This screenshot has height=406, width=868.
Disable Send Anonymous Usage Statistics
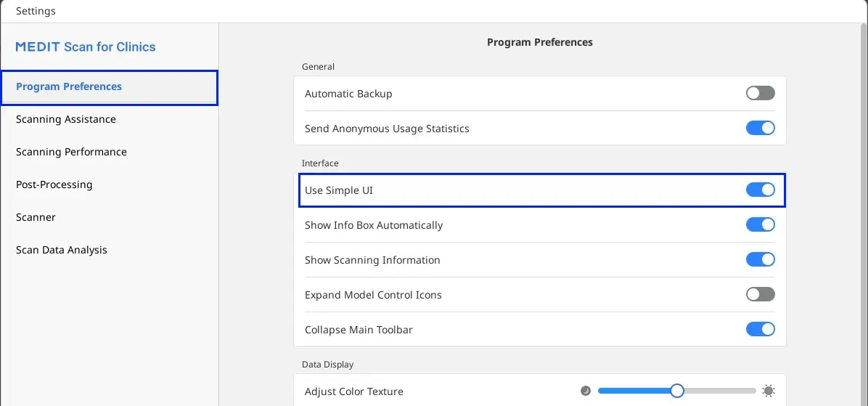(x=760, y=129)
